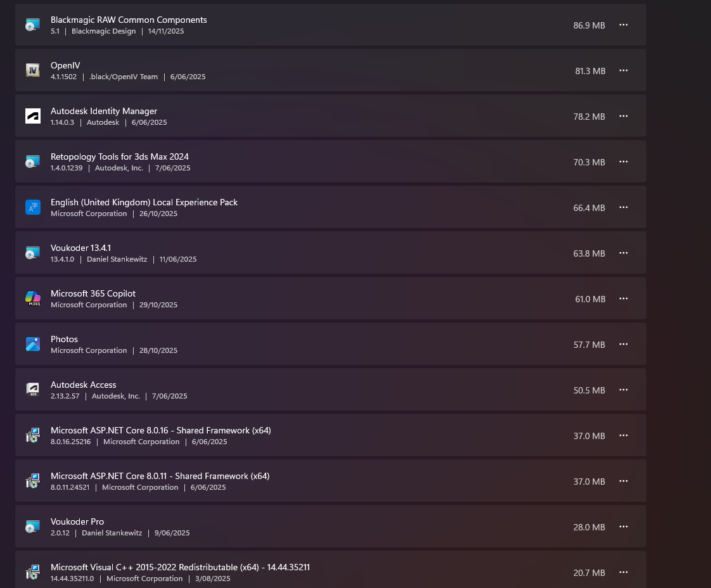Open three-dot menu for Autodesk Access
The height and width of the screenshot is (588, 711).
pyautogui.click(x=624, y=390)
